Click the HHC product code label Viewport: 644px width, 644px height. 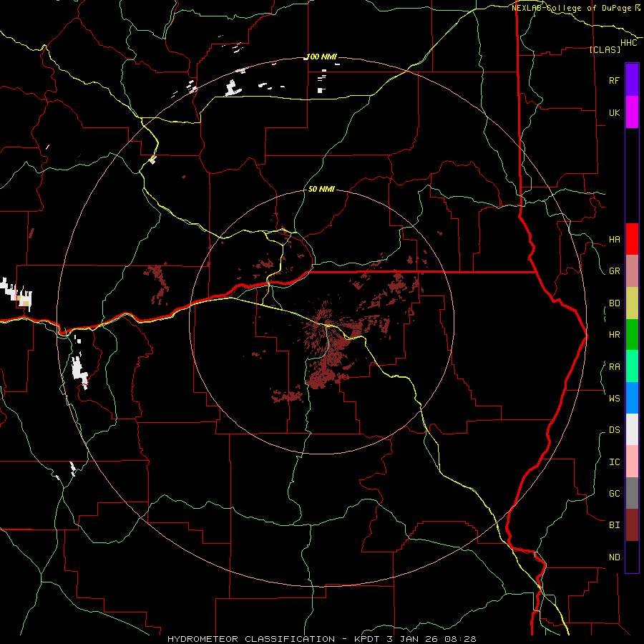(x=629, y=43)
